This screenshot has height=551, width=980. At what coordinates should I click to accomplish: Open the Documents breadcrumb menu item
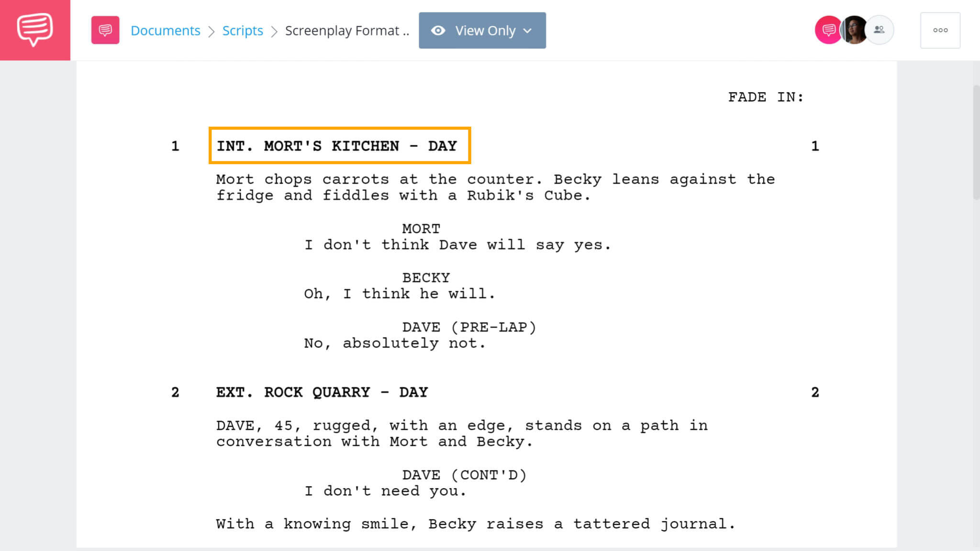pyautogui.click(x=166, y=30)
